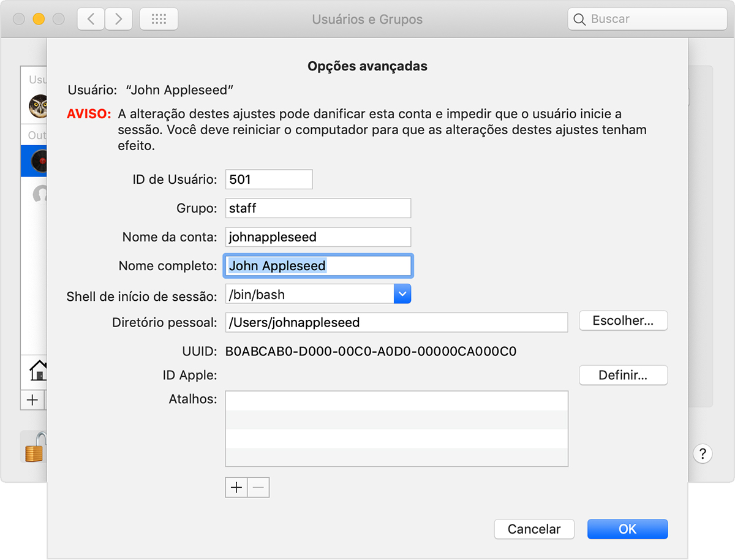Click the ID de Usuário field
Screen dimensions: 735x560
click(269, 180)
